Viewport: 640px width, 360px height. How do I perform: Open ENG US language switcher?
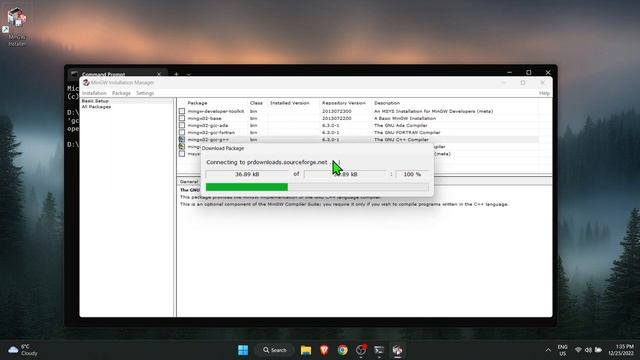[562, 350]
